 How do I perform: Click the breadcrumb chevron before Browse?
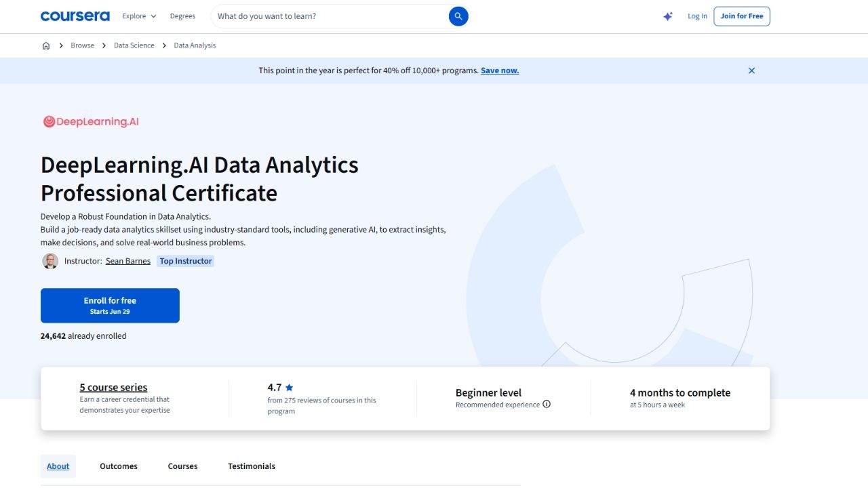[x=61, y=45]
